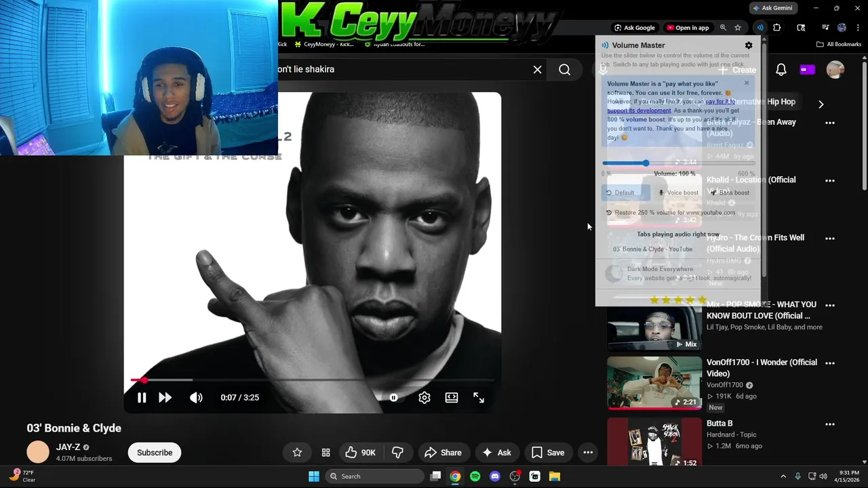Click the grid icon under the video
Viewport: 868px width, 488px height.
pos(325,453)
